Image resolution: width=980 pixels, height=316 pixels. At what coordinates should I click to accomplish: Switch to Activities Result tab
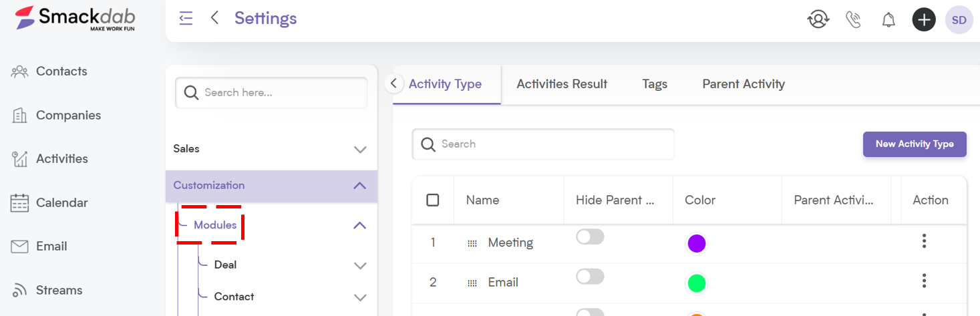click(562, 84)
